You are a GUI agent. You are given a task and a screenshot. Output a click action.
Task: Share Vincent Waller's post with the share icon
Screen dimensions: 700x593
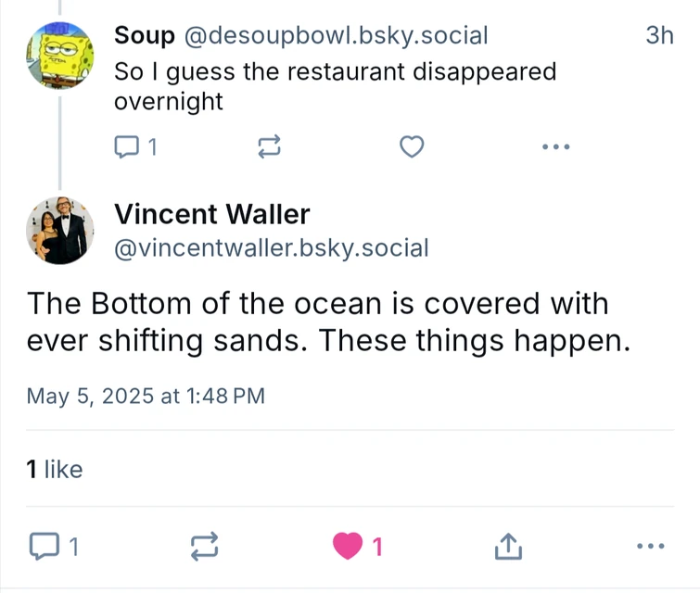pos(507,547)
